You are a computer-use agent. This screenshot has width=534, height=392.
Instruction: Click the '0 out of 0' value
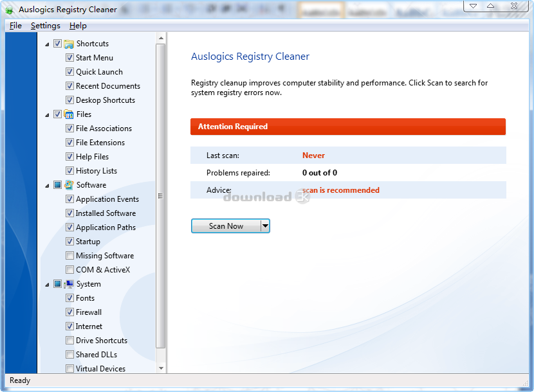pos(320,173)
